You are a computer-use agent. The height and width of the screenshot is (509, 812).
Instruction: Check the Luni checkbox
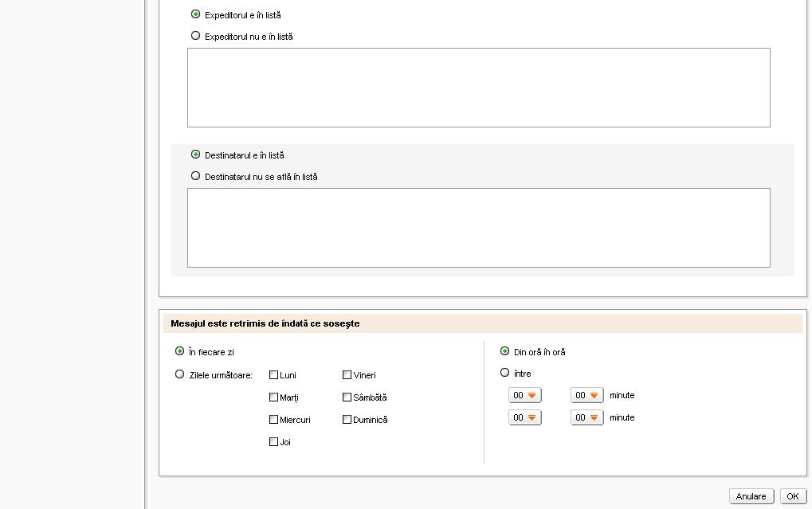point(274,374)
